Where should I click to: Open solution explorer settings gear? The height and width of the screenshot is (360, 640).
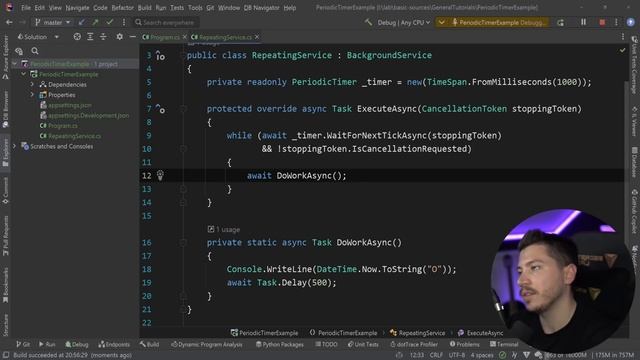click(x=120, y=37)
